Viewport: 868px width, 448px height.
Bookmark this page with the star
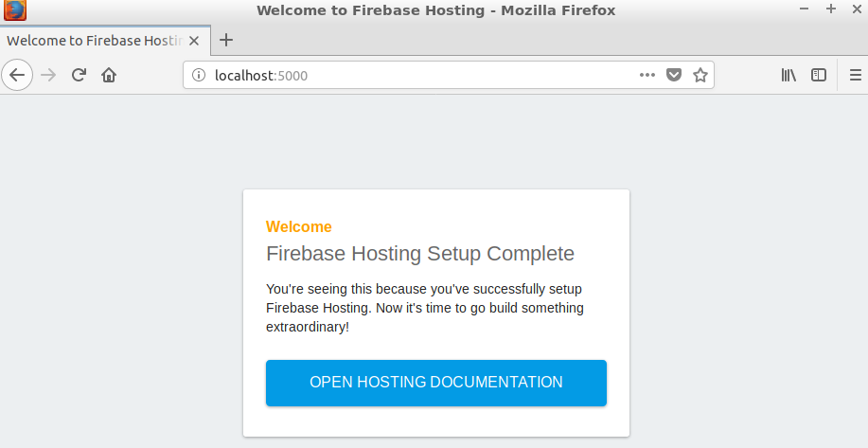(x=700, y=75)
